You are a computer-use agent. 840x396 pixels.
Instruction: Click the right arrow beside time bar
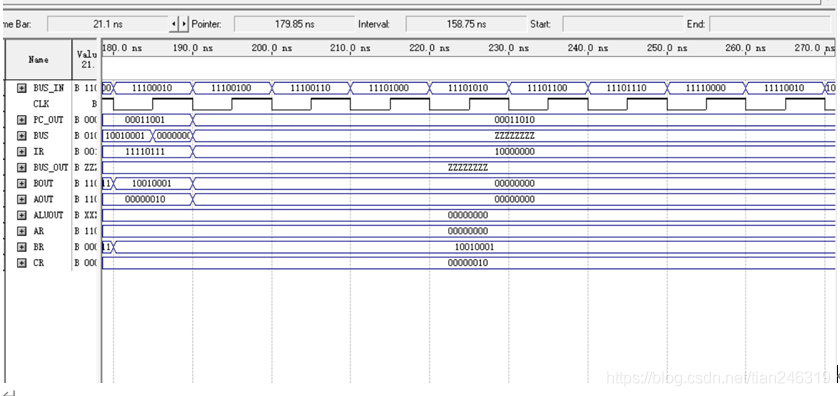point(185,24)
